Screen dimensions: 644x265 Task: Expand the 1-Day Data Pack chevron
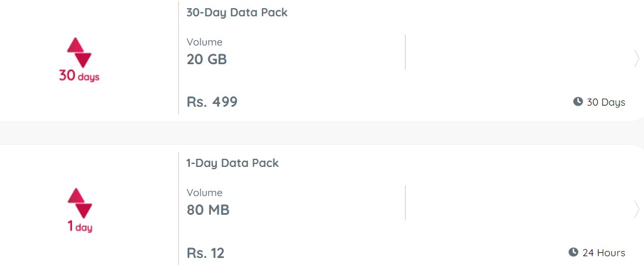[x=636, y=209]
